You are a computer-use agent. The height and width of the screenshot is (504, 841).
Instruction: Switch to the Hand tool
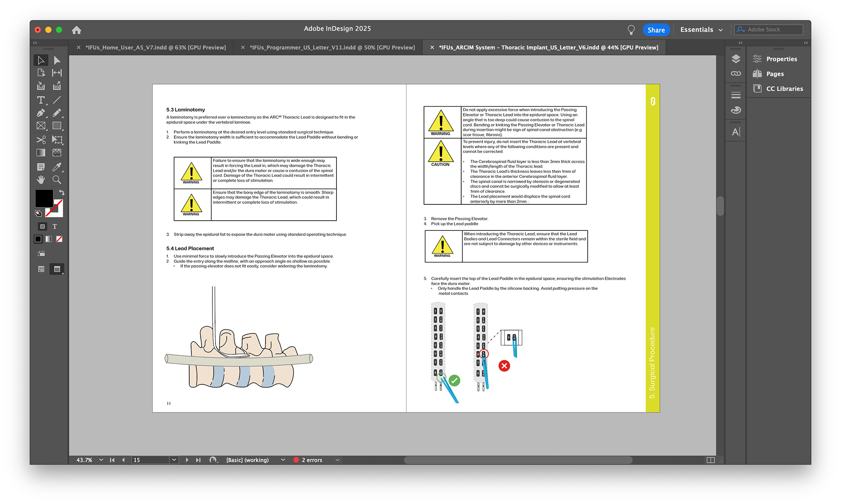click(x=41, y=180)
